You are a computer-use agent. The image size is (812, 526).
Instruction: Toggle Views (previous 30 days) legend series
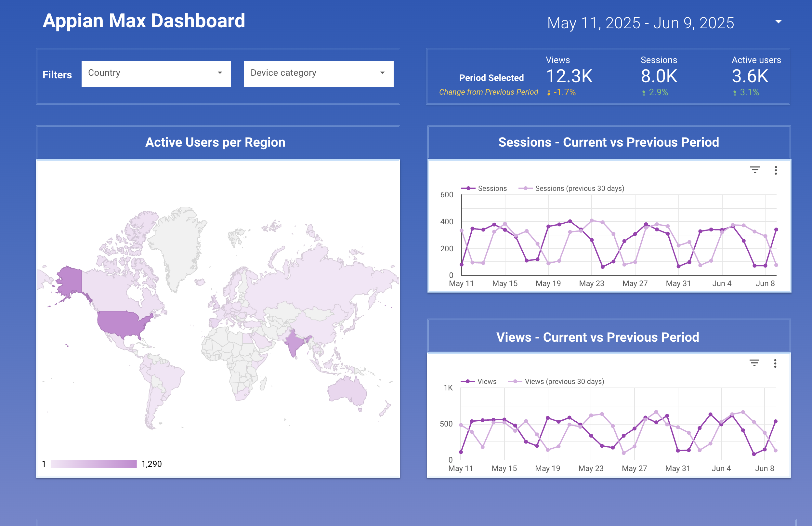pos(556,381)
